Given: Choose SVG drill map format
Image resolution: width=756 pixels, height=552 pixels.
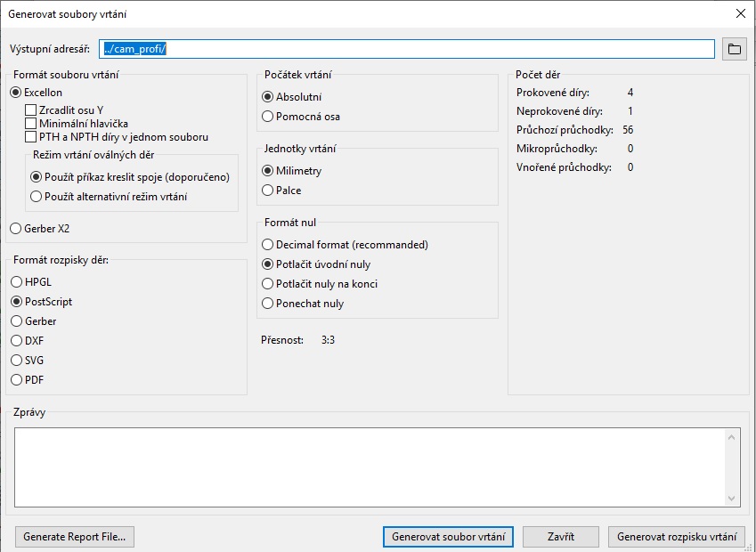Looking at the screenshot, I should [16, 361].
